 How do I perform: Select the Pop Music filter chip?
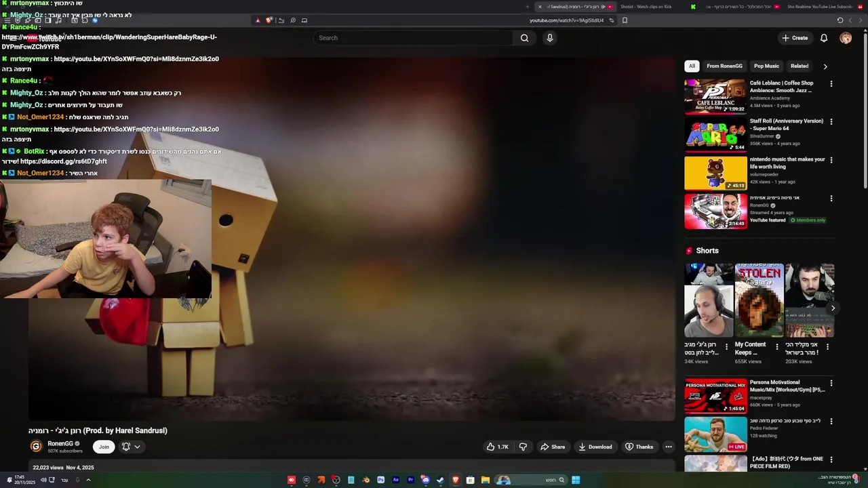[766, 66]
